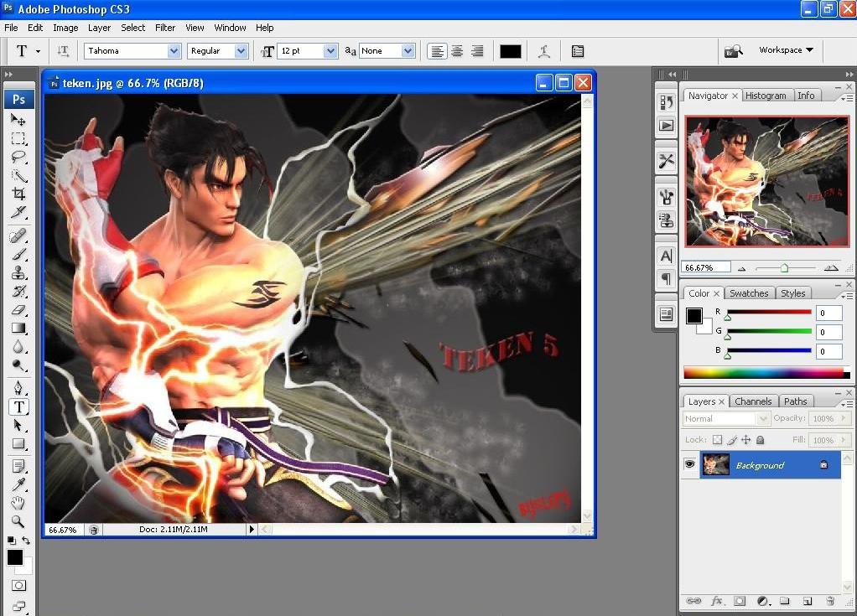The image size is (857, 616).
Task: Select the Move tool
Action: pos(18,120)
